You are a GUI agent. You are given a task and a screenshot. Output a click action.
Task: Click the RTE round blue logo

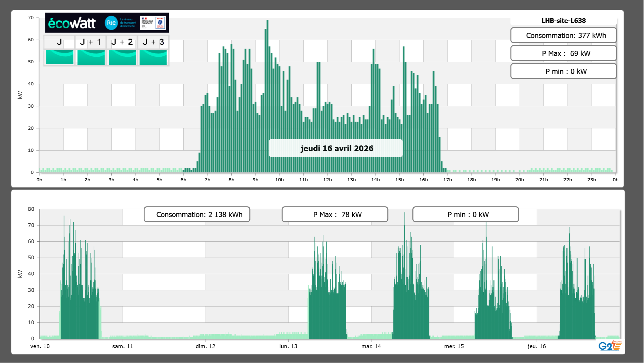[111, 23]
